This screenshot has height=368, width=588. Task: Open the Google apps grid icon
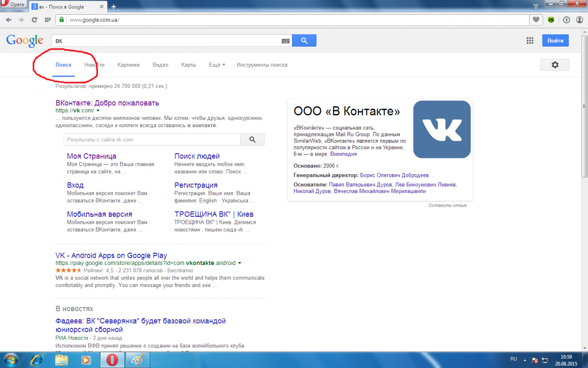click(x=530, y=41)
